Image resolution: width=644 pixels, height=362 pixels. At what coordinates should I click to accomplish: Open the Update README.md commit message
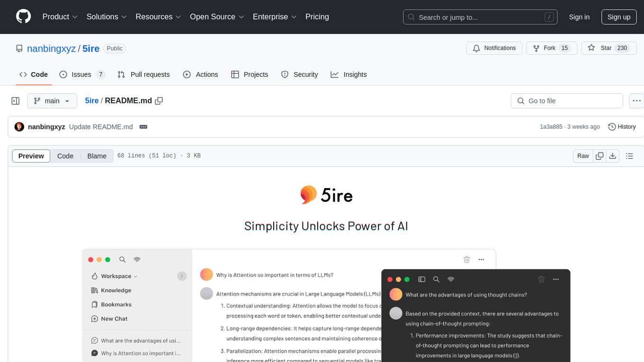click(x=101, y=127)
